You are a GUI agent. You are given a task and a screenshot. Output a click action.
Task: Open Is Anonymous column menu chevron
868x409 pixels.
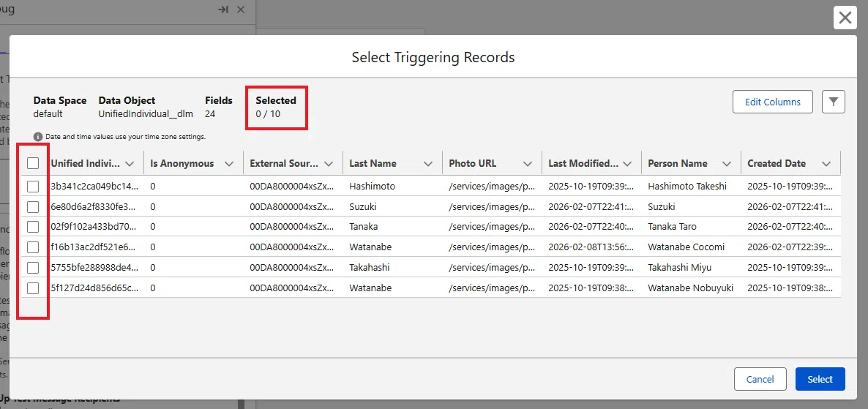pyautogui.click(x=228, y=164)
